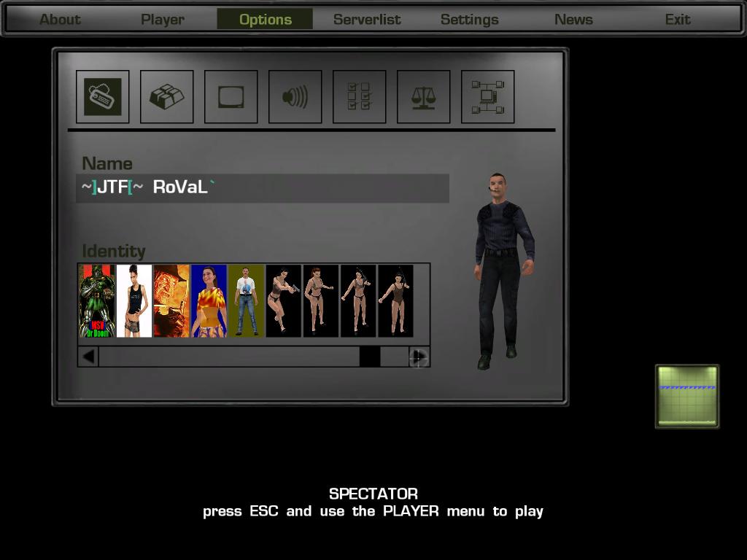Edit the player Name field
The height and width of the screenshot is (560, 747).
pos(263,188)
